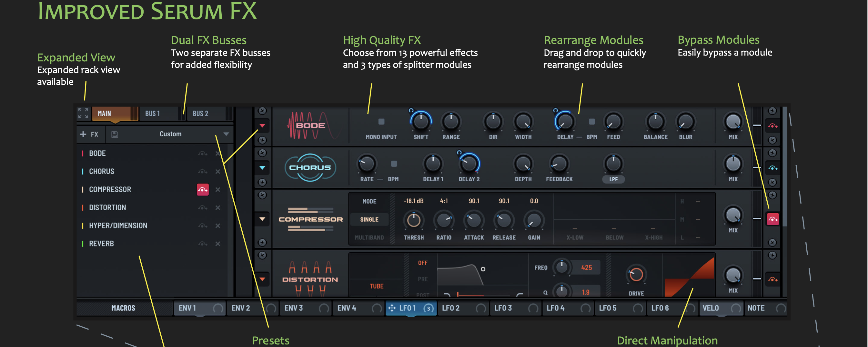The height and width of the screenshot is (347, 868).
Task: Enable the Bode MONO INPUT switch
Action: [381, 121]
